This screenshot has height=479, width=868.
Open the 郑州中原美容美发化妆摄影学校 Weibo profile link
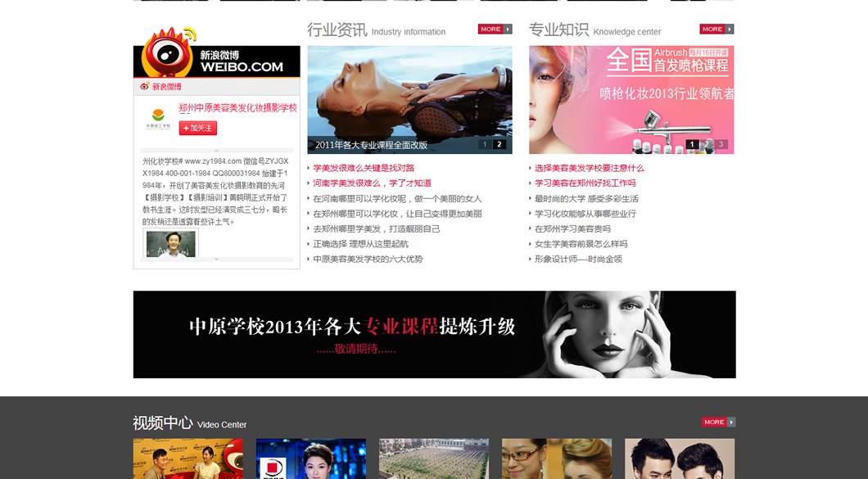(237, 108)
